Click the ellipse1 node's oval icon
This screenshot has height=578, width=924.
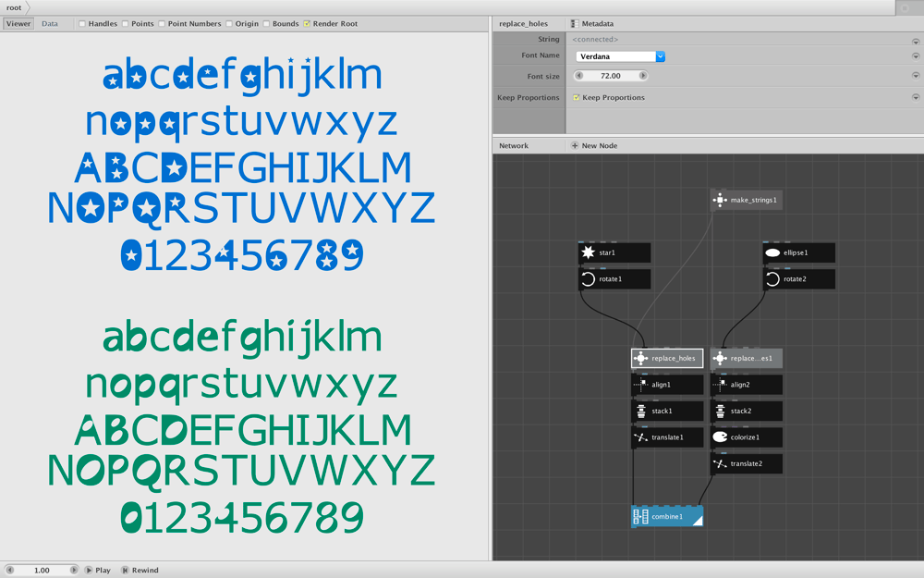point(772,252)
